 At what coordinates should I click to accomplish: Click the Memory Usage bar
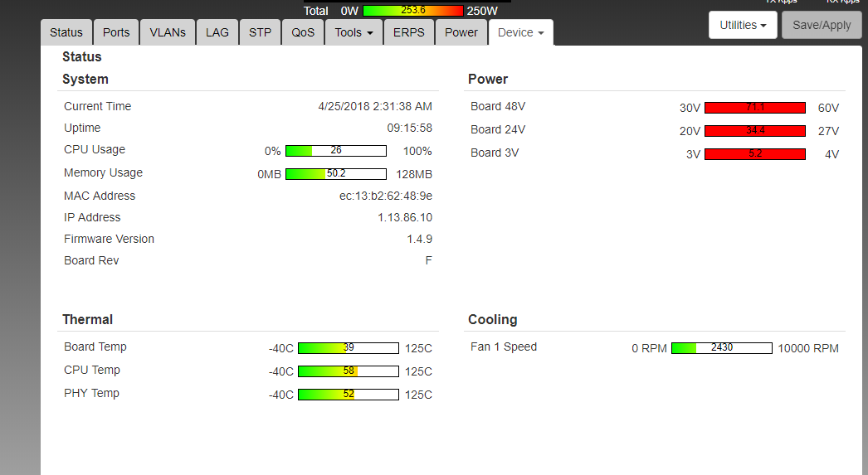click(336, 174)
